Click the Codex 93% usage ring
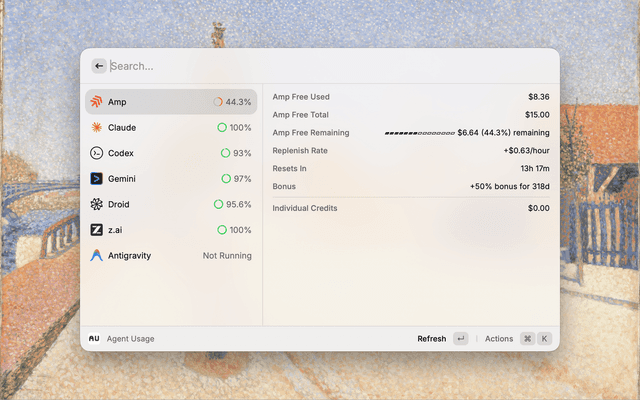The image size is (640, 400). [x=225, y=153]
